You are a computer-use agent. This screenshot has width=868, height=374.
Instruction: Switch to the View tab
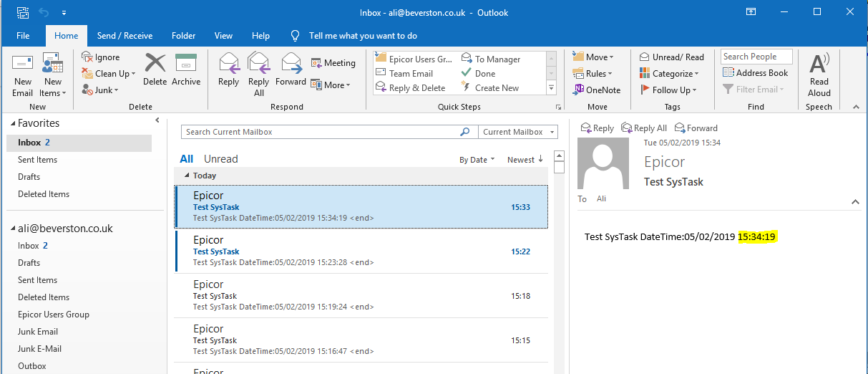click(223, 36)
